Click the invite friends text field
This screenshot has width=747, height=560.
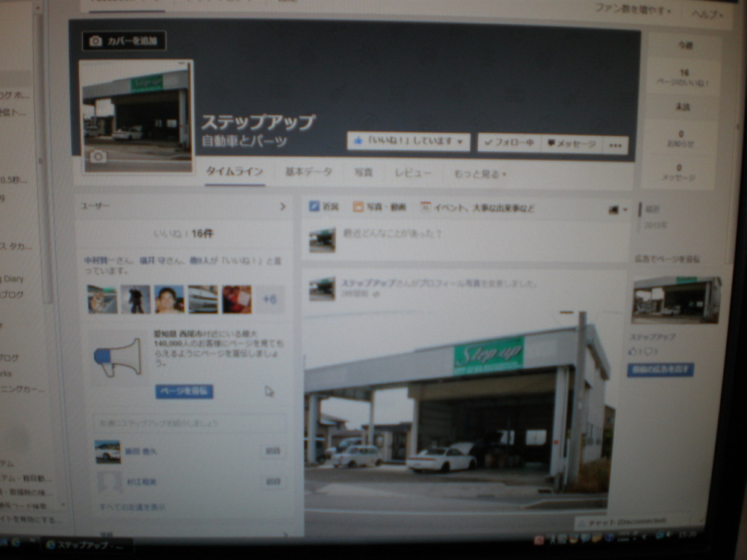tap(189, 423)
